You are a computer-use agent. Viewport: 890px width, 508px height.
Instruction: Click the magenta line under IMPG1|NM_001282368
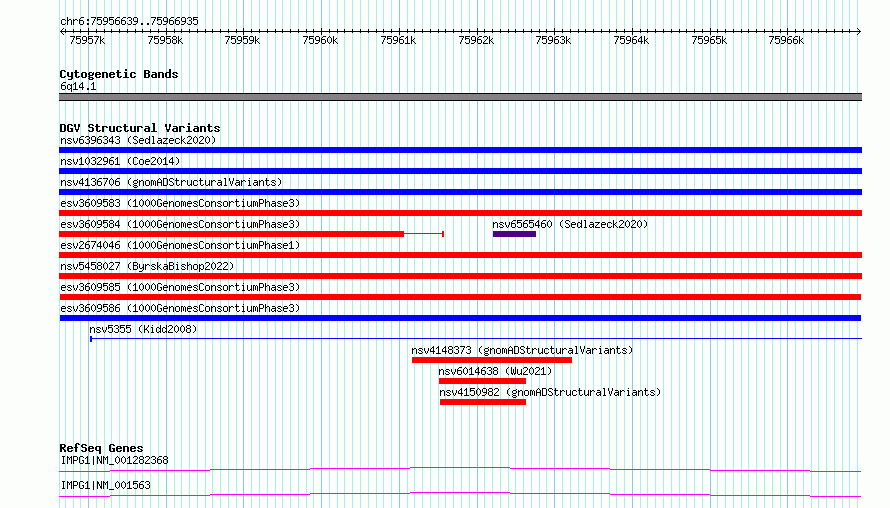(x=460, y=469)
